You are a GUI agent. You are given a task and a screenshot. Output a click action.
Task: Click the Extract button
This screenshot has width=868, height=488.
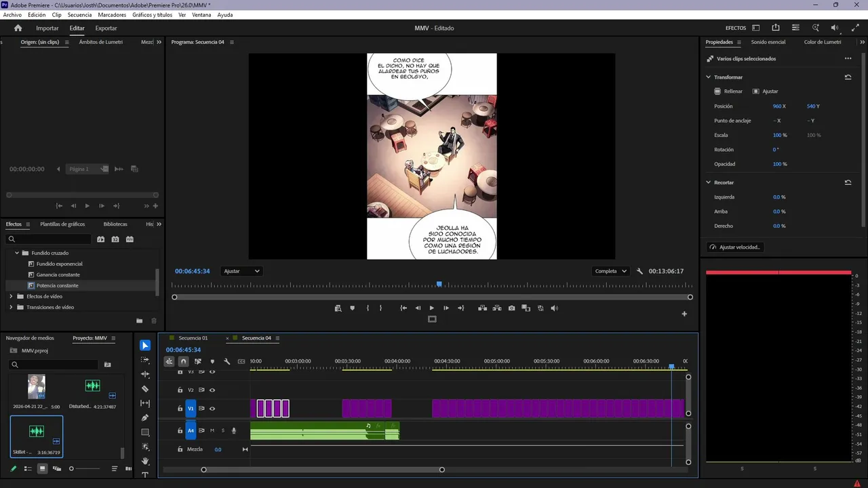(497, 308)
